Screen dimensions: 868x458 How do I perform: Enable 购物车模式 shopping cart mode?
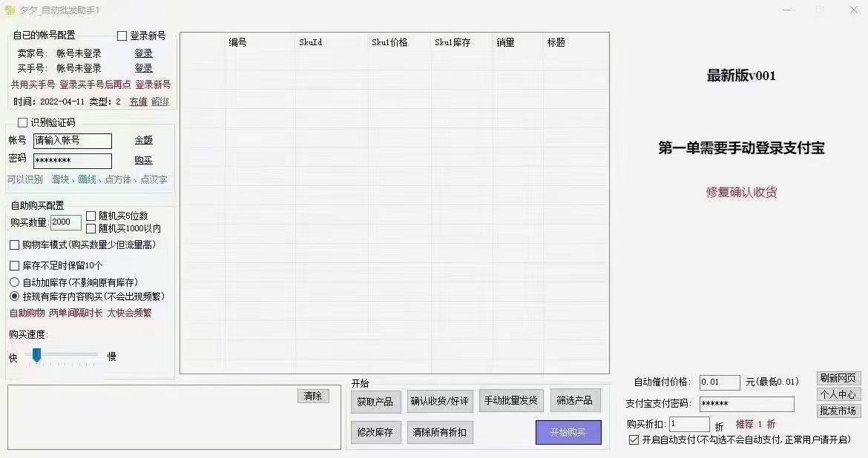(14, 244)
